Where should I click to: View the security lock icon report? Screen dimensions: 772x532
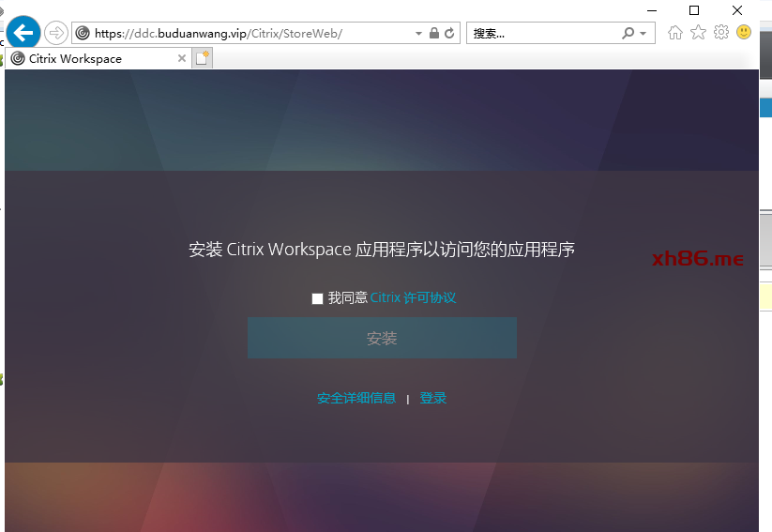433,33
